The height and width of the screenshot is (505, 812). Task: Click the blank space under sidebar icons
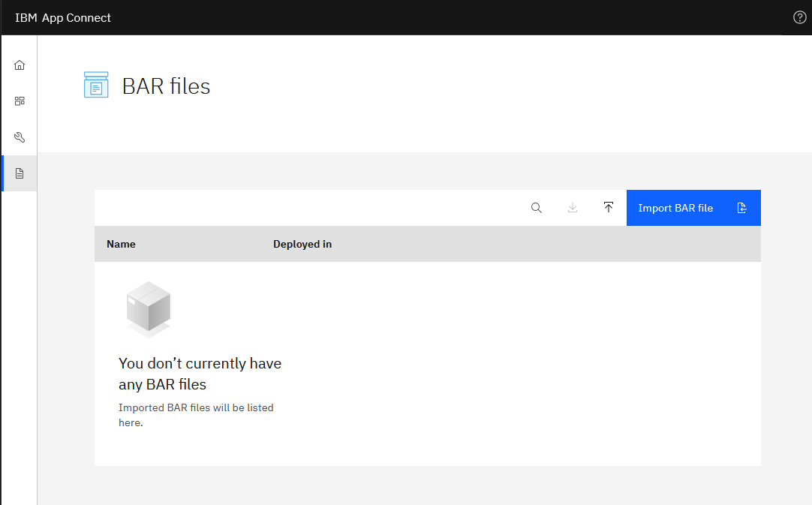pos(20,347)
